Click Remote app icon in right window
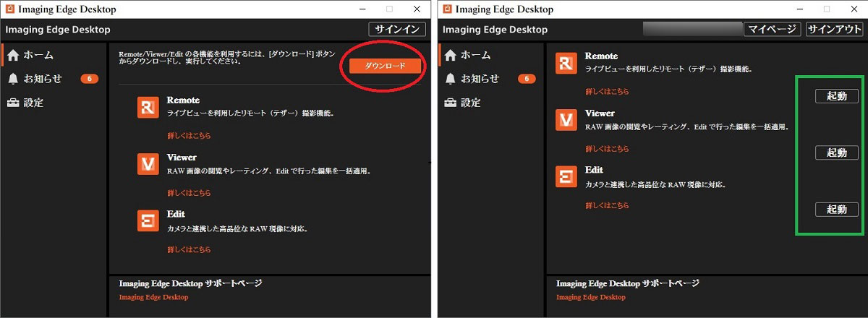The image size is (868, 318). pyautogui.click(x=566, y=63)
